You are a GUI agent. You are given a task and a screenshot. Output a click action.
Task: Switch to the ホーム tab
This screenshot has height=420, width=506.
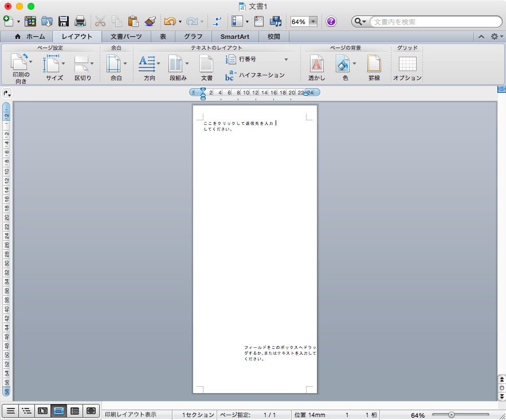coord(30,37)
